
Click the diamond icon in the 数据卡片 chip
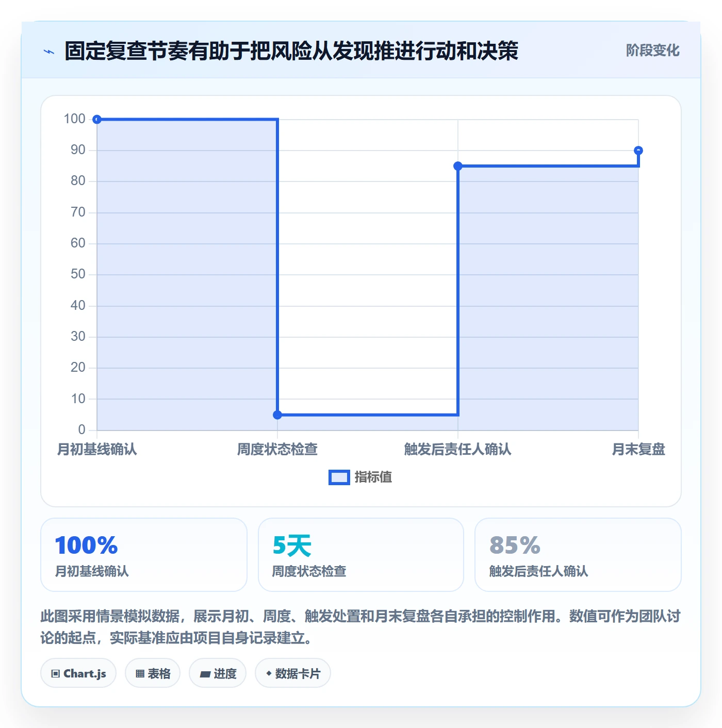pyautogui.click(x=269, y=673)
